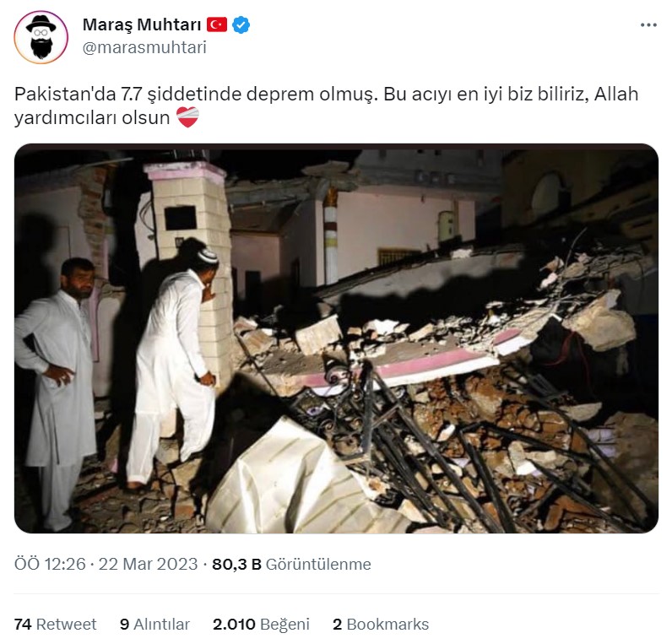This screenshot has width=672, height=644.
Task: Click the Turkish flag emoji
Action: (x=217, y=24)
